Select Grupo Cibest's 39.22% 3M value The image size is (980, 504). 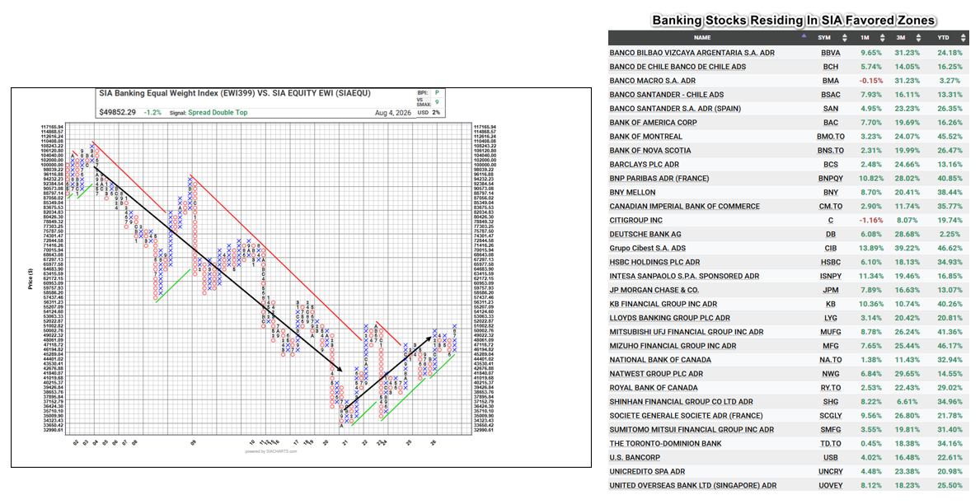point(907,248)
